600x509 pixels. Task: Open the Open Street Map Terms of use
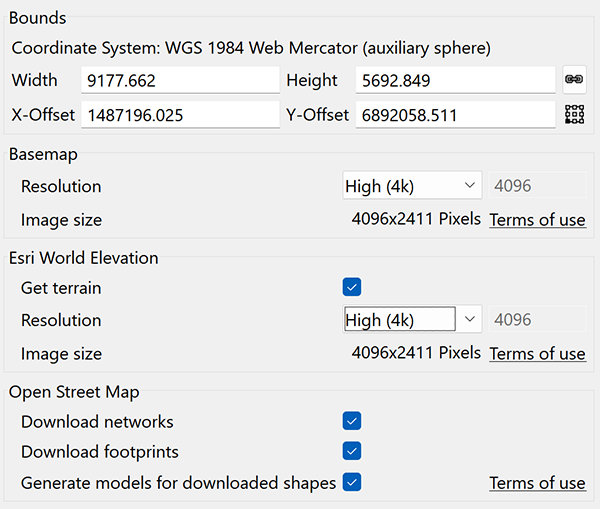coord(537,484)
